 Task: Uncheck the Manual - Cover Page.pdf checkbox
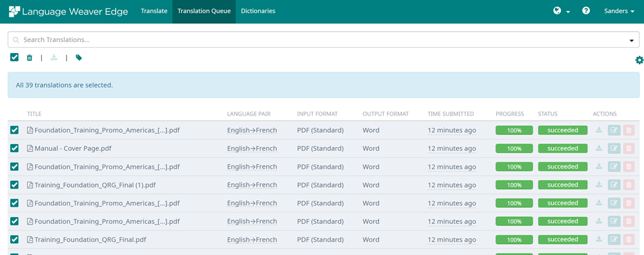14,148
